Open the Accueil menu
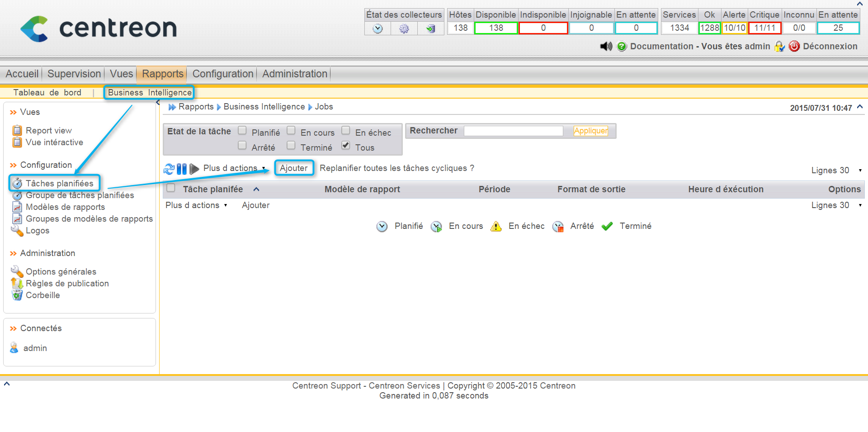Screen dimensions: 868x432 [x=22, y=74]
